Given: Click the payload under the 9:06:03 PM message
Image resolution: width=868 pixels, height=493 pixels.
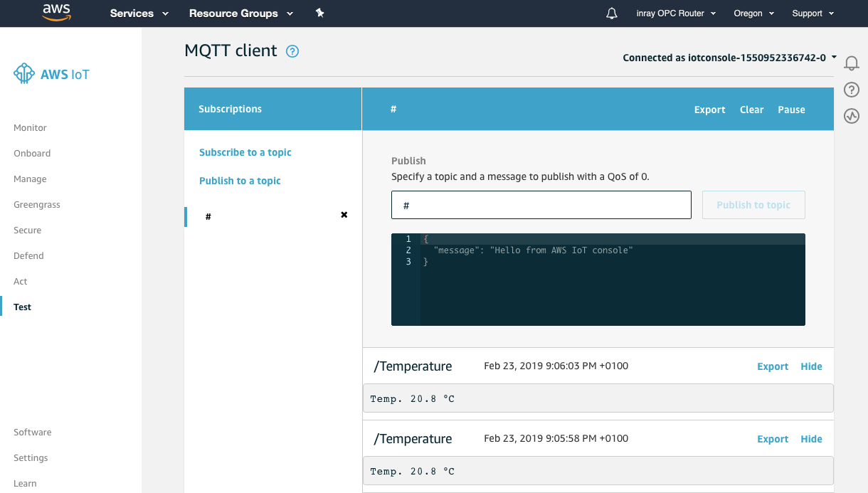Looking at the screenshot, I should 598,398.
